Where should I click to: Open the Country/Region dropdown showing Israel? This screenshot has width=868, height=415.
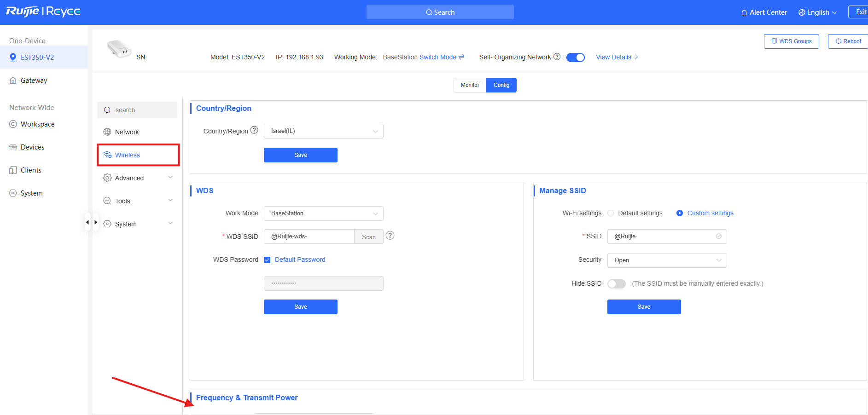[x=323, y=131]
